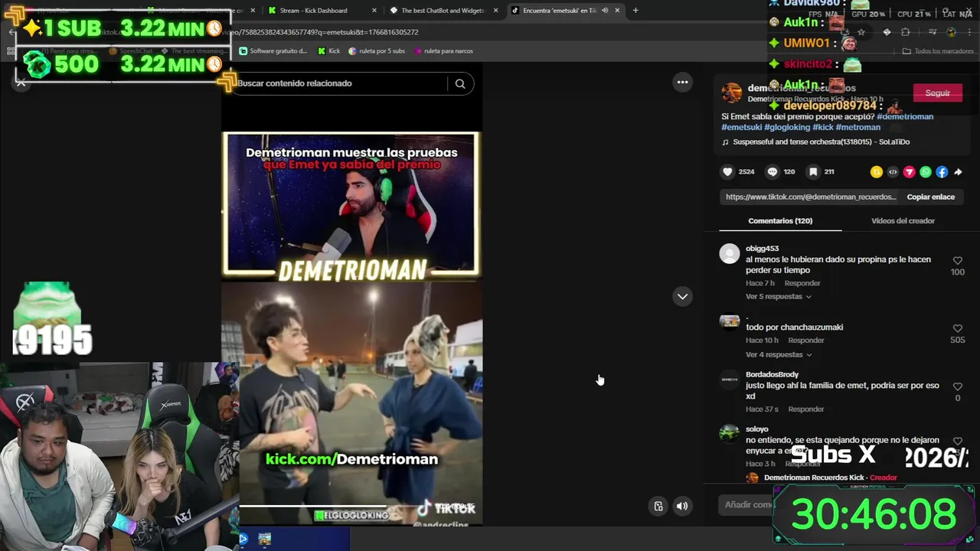Viewport: 980px width, 551px height.
Task: Click the playing TikTok video
Action: [x=351, y=329]
